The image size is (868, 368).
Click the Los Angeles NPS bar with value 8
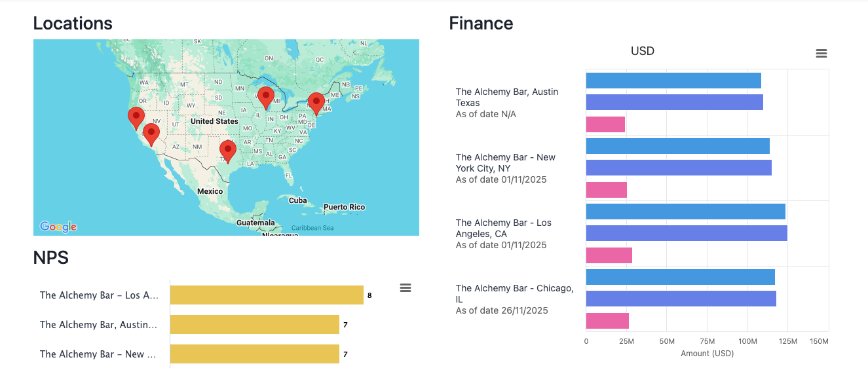[267, 295]
